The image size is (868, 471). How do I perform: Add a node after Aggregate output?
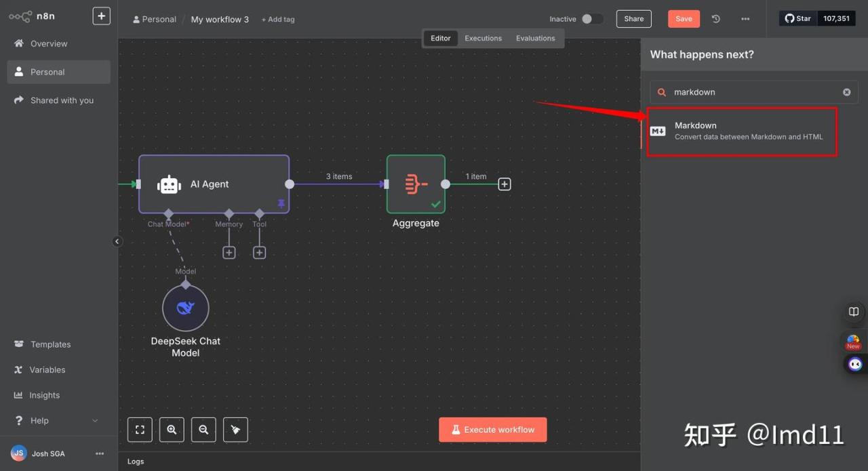(504, 184)
